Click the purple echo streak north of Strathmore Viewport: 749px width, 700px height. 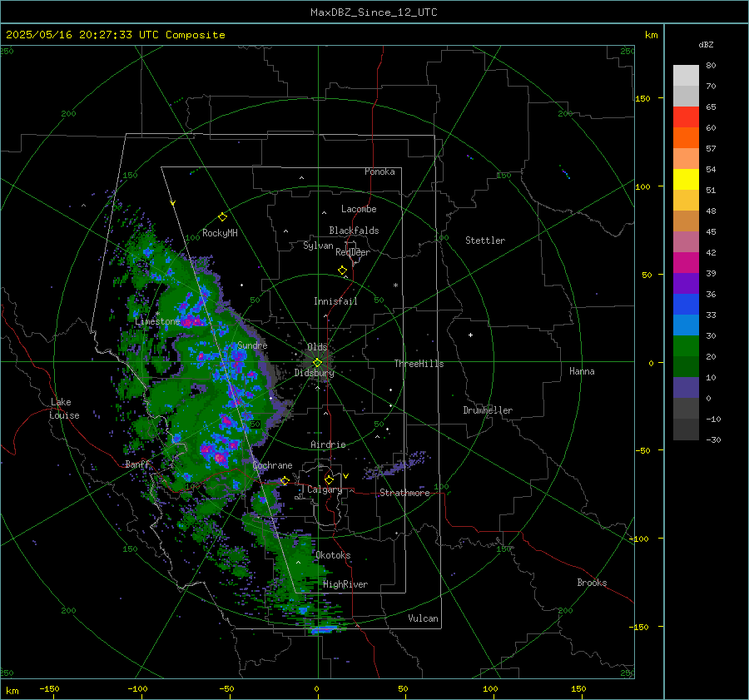coord(395,465)
